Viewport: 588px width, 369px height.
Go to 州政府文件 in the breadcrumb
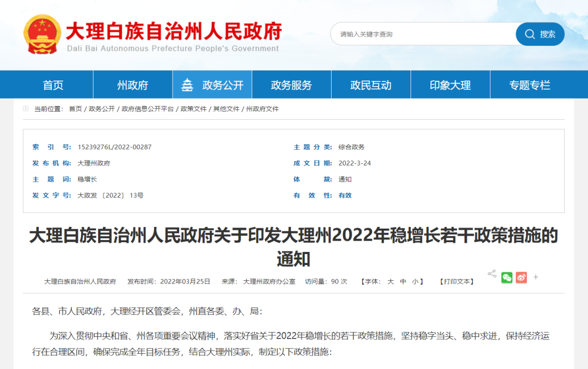(x=262, y=109)
